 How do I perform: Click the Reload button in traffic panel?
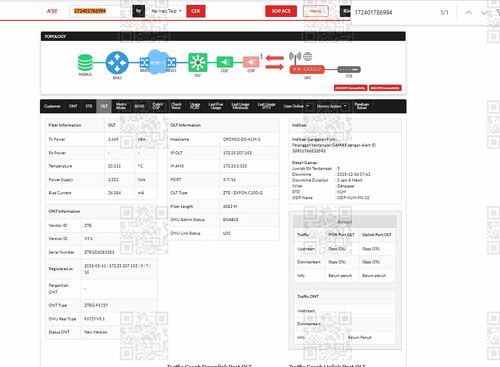(x=345, y=222)
